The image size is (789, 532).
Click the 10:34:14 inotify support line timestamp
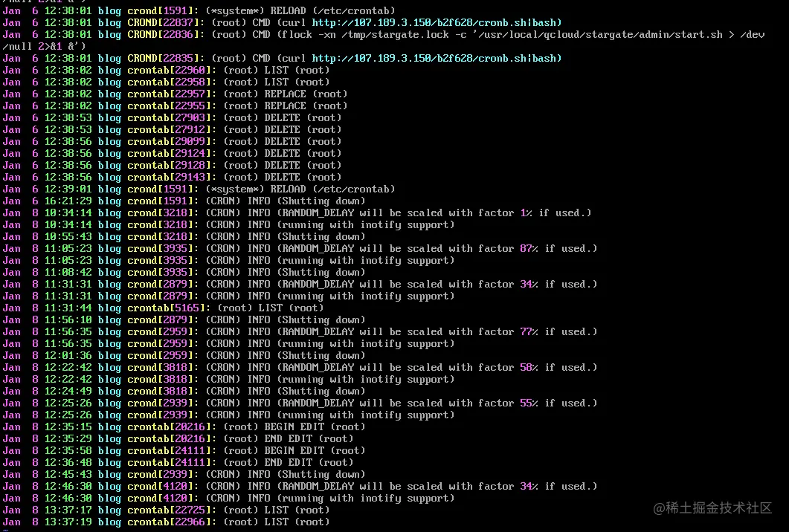click(x=68, y=225)
